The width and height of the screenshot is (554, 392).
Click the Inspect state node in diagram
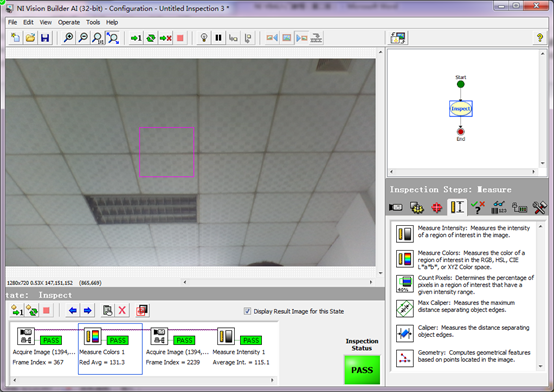(x=460, y=109)
